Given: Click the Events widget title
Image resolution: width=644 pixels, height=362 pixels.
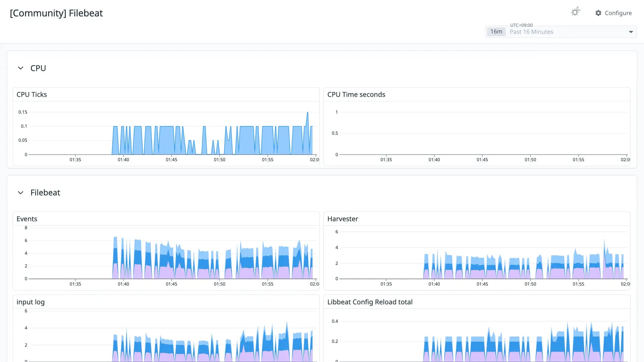Looking at the screenshot, I should [27, 219].
